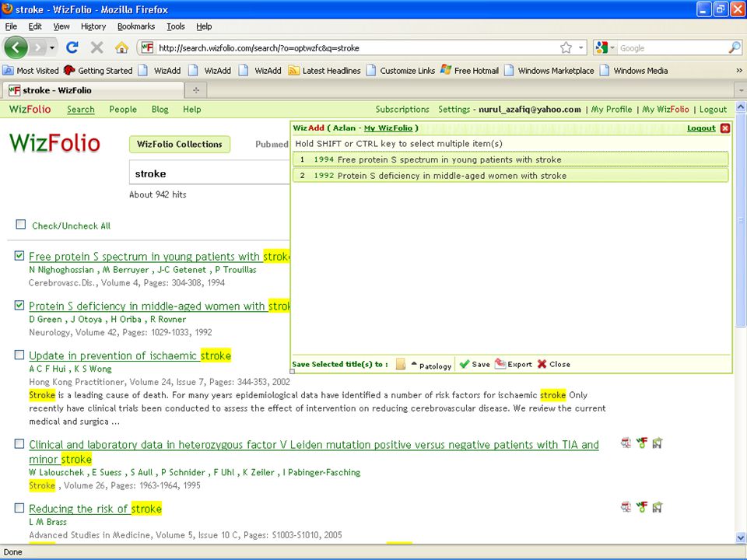Open Free Hotmail bookmark
747x560 pixels.
(470, 71)
